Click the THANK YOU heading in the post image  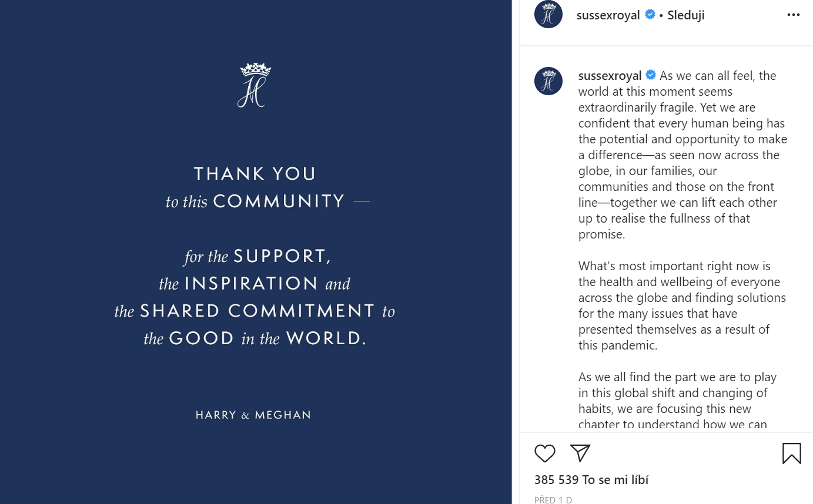[x=255, y=174]
